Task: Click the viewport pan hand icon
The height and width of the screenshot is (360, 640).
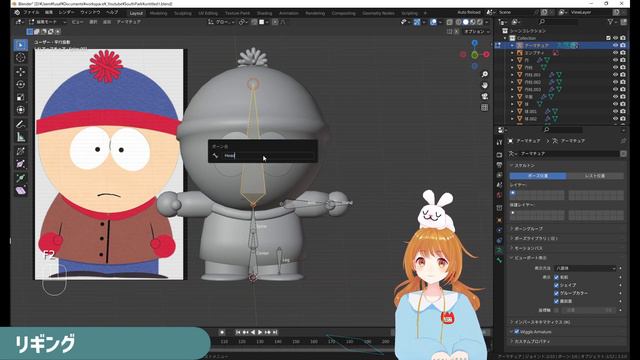Action: (484, 85)
